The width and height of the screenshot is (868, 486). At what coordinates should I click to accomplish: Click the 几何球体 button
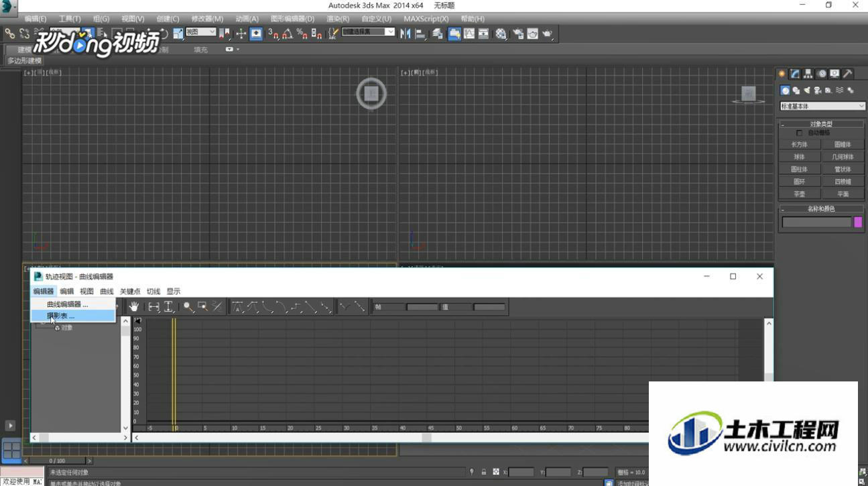[x=843, y=157]
